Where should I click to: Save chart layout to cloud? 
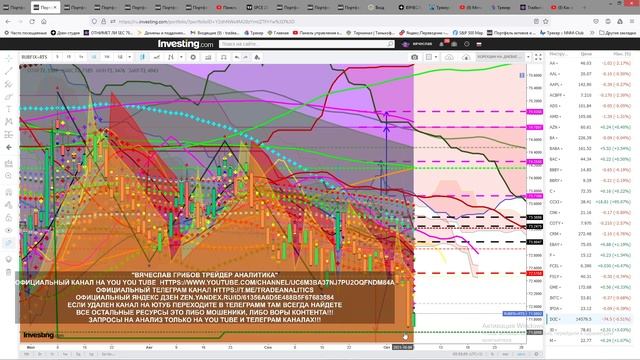tap(449, 57)
